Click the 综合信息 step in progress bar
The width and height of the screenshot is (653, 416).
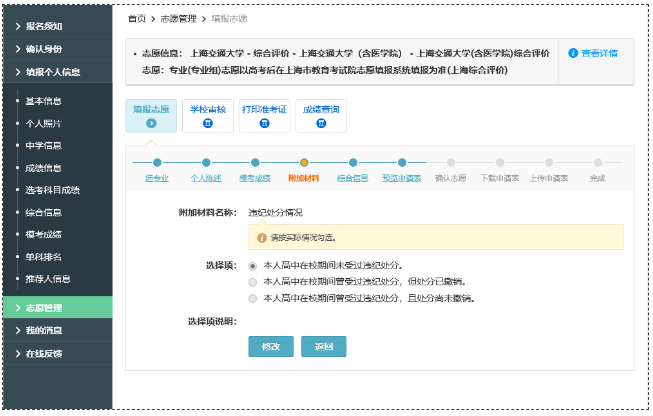(x=353, y=178)
